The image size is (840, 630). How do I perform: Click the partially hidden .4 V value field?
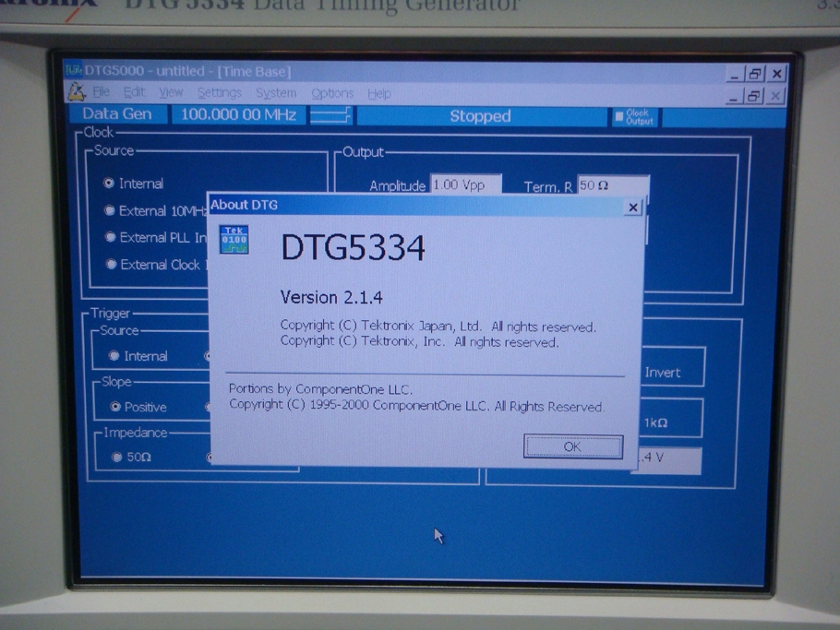pyautogui.click(x=668, y=459)
